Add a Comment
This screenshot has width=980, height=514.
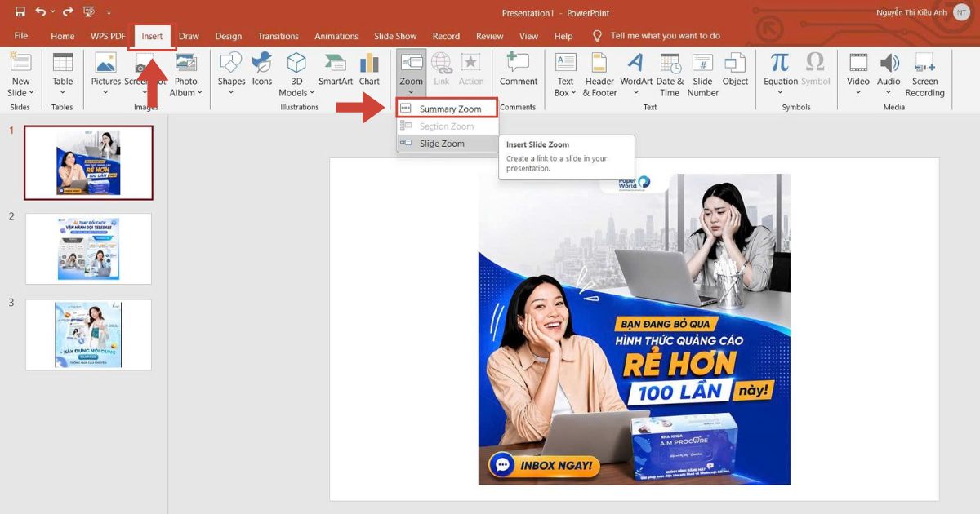(519, 69)
